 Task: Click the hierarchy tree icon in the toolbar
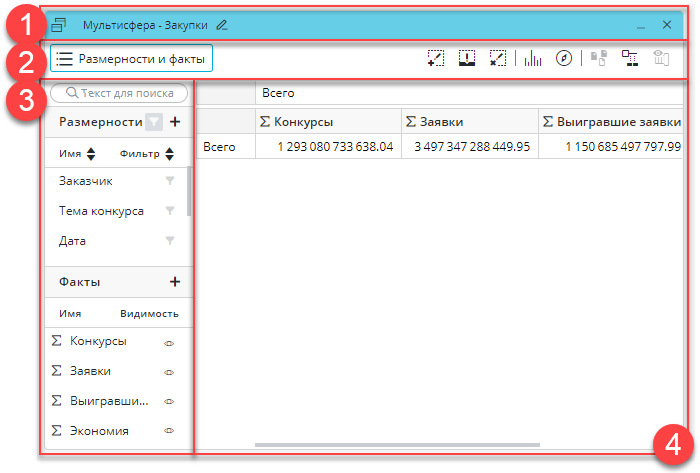[630, 59]
